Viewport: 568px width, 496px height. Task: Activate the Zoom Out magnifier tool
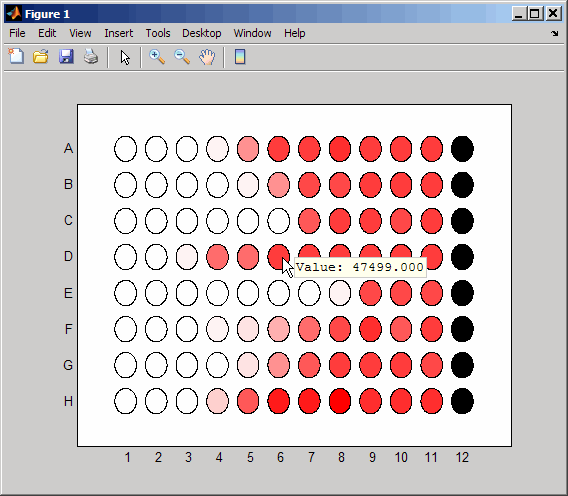click(182, 57)
